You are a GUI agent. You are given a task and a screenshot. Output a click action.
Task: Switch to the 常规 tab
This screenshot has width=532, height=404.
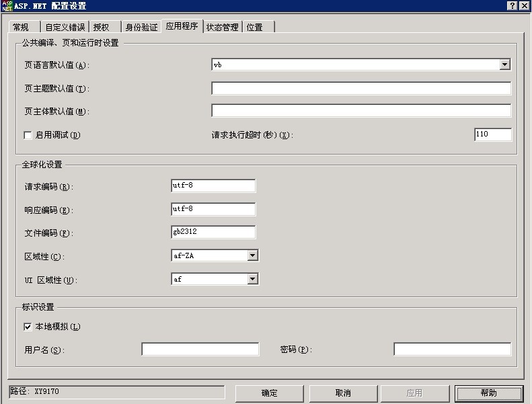[x=24, y=27]
